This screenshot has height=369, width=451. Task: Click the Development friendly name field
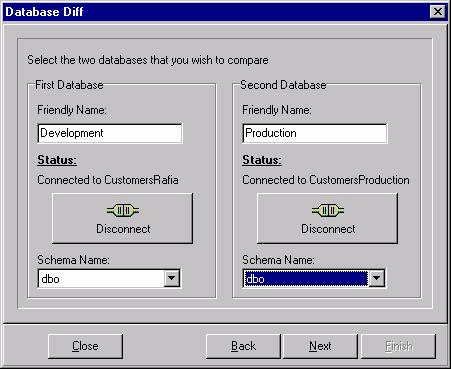pyautogui.click(x=110, y=133)
